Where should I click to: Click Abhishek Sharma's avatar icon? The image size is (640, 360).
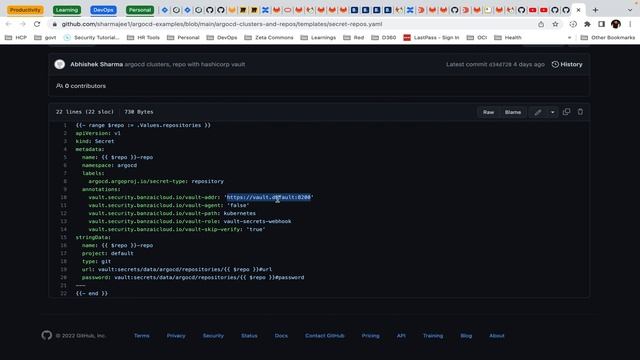[x=60, y=64]
